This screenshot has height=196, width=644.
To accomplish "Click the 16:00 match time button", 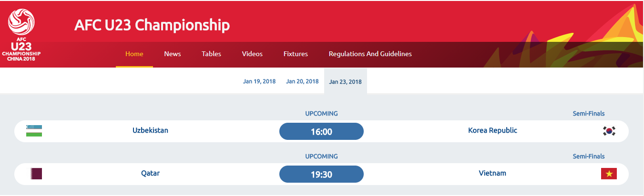I will (x=321, y=131).
